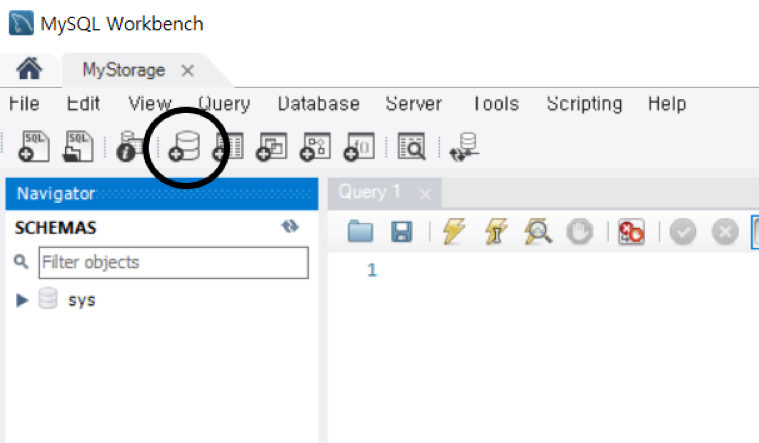Save the script to file
Image resolution: width=759 pixels, height=443 pixels.
pos(402,232)
